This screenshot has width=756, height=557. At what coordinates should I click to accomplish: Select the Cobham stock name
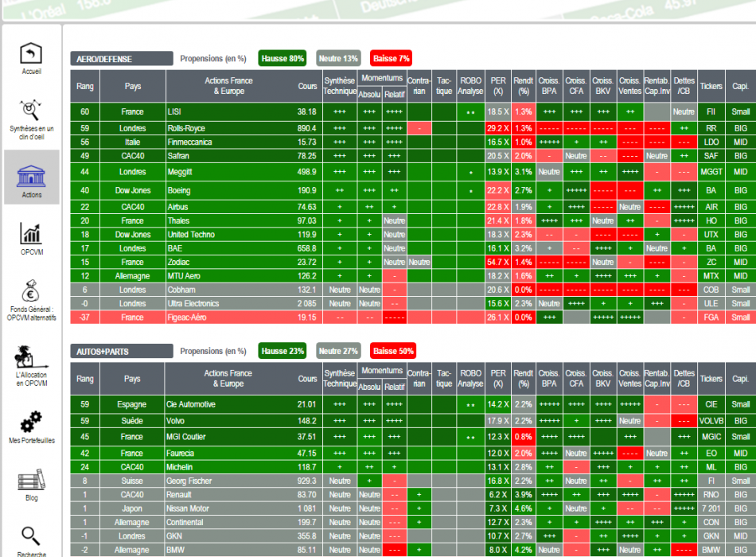coord(181,290)
